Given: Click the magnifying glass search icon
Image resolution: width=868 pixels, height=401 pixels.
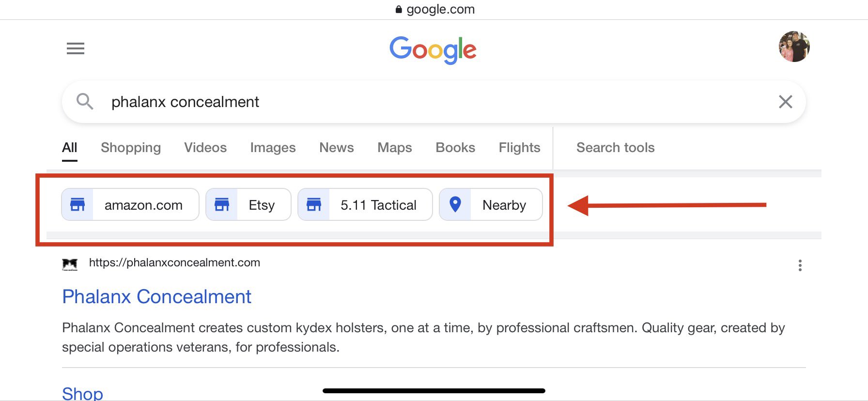Looking at the screenshot, I should pos(85,102).
